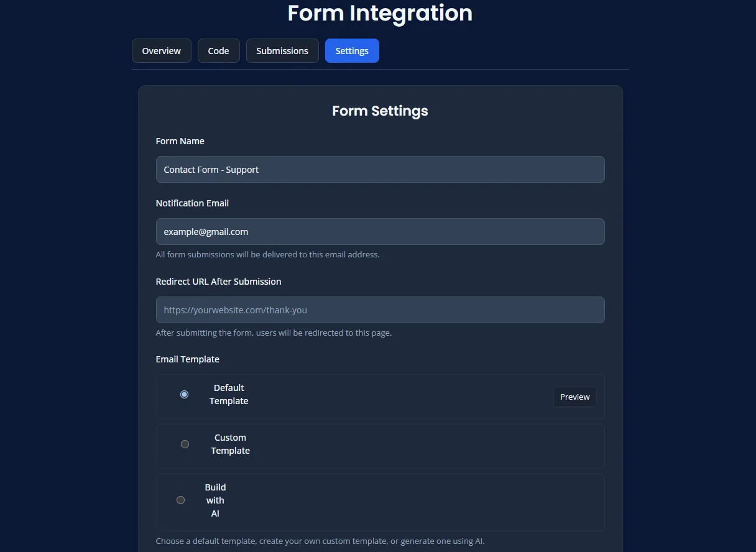756x552 pixels.
Task: Click the Preview button
Action: click(574, 397)
